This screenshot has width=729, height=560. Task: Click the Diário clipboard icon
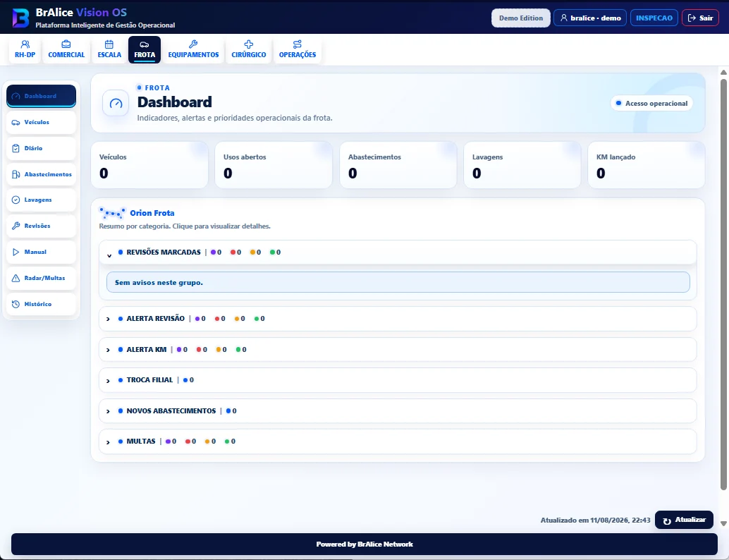tap(16, 148)
